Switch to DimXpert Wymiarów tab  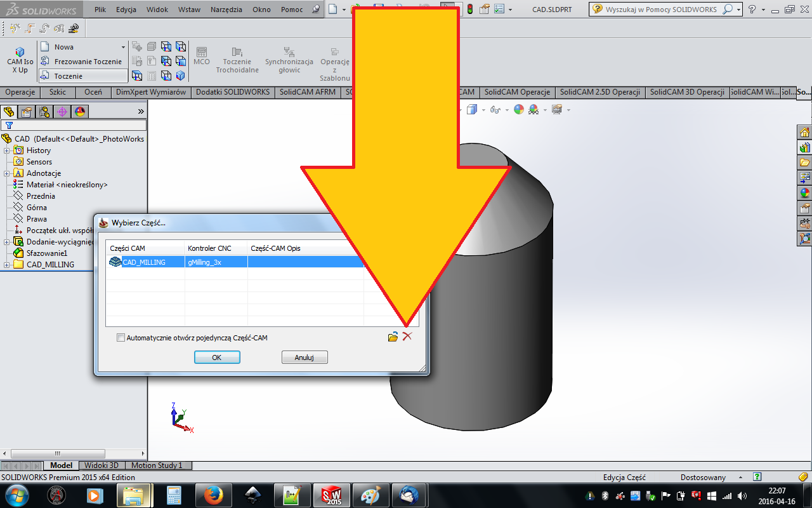[150, 92]
